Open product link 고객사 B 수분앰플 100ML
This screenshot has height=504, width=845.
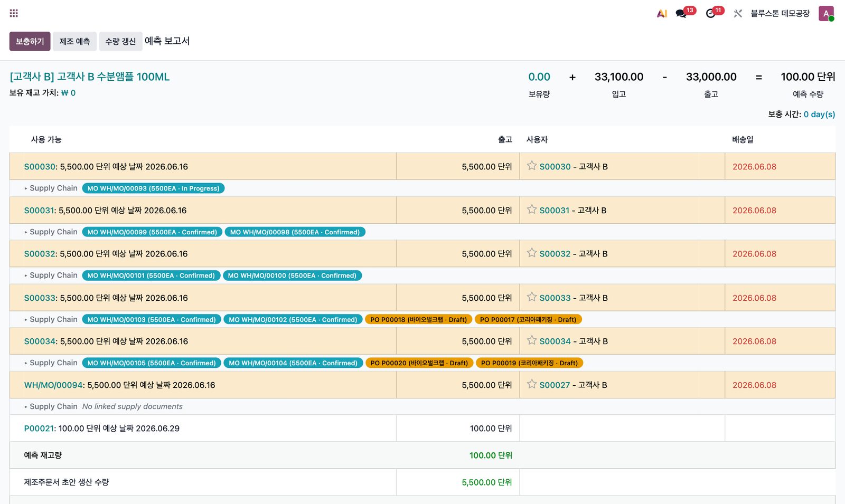click(90, 77)
